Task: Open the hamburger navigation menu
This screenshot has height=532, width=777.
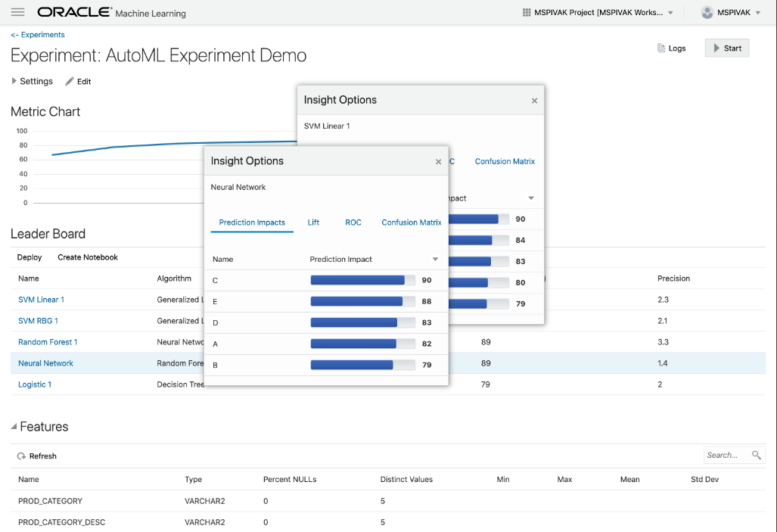Action: pos(18,13)
